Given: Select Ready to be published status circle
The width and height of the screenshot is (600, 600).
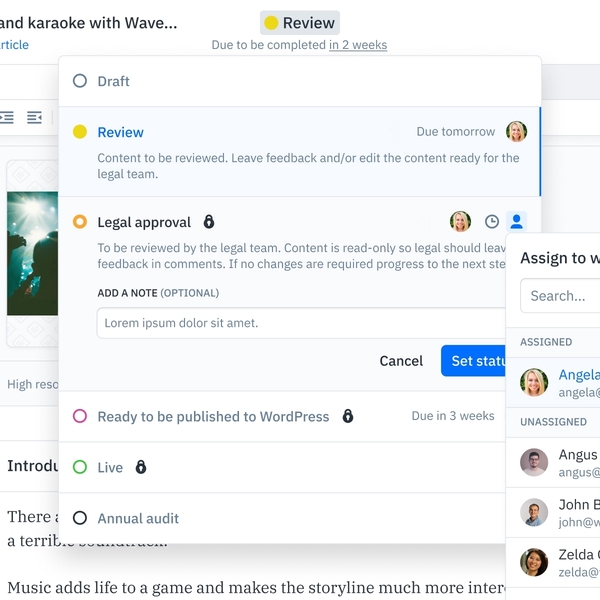Looking at the screenshot, I should point(80,416).
